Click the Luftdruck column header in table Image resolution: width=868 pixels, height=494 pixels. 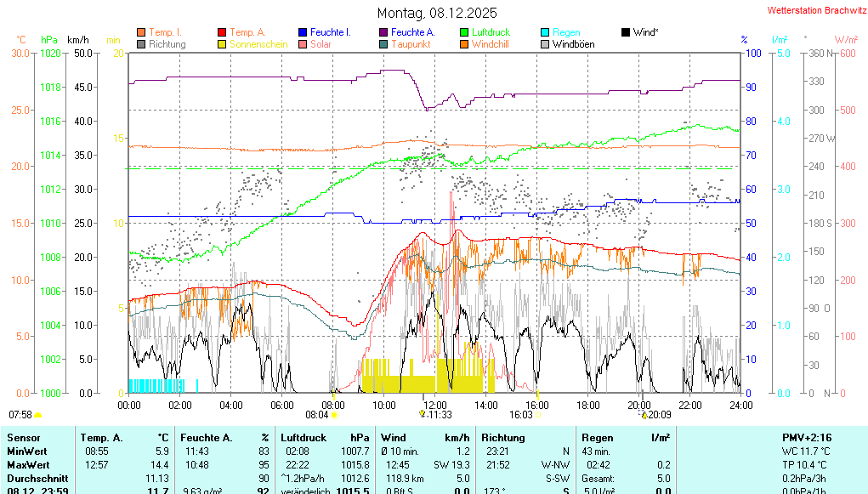[x=303, y=437]
